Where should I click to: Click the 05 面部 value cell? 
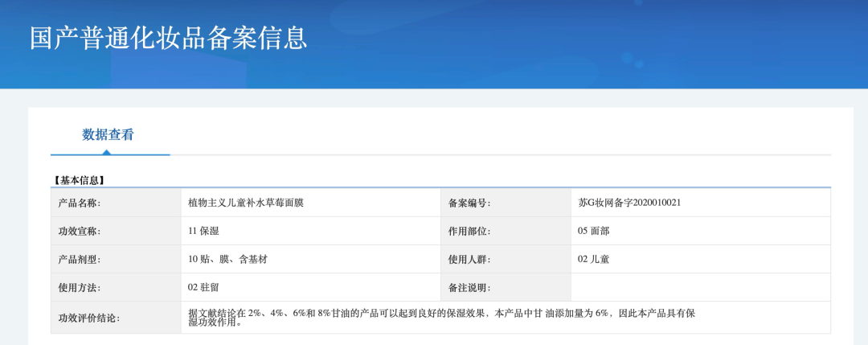(x=593, y=231)
